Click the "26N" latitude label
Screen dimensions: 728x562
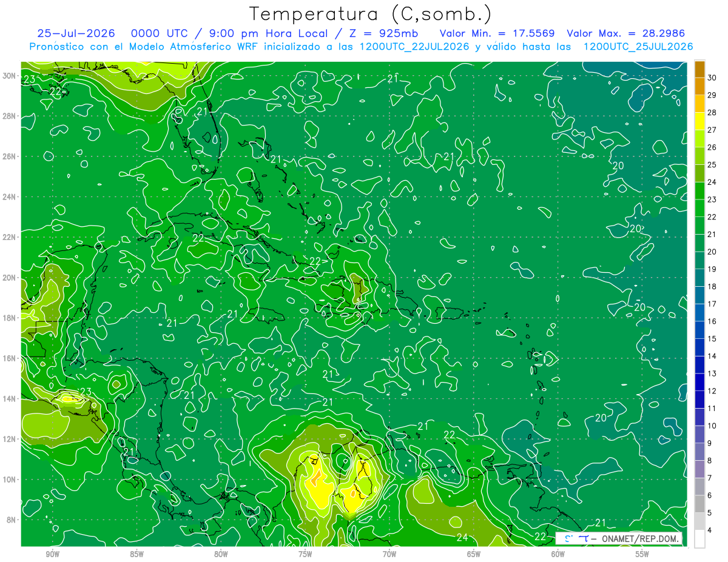10,156
